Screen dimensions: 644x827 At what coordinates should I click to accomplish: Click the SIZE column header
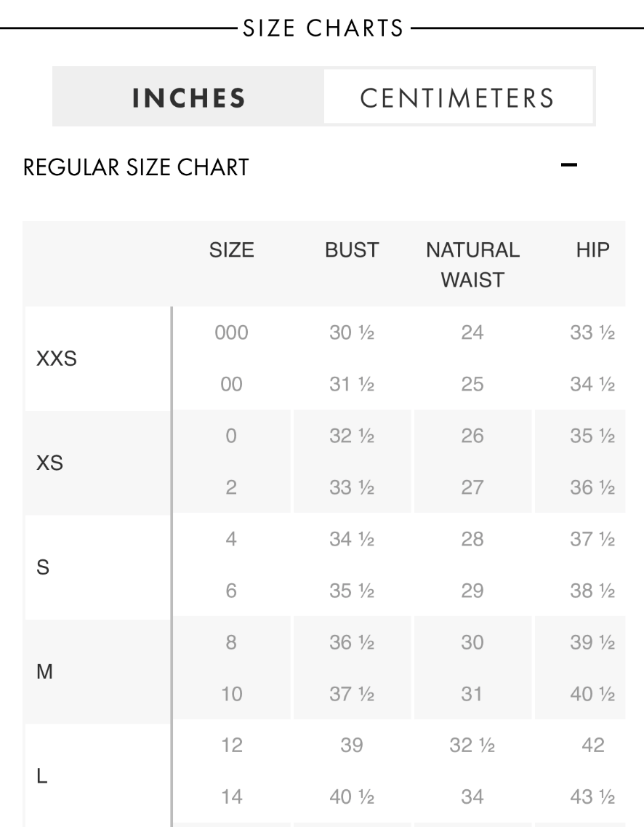tap(231, 250)
